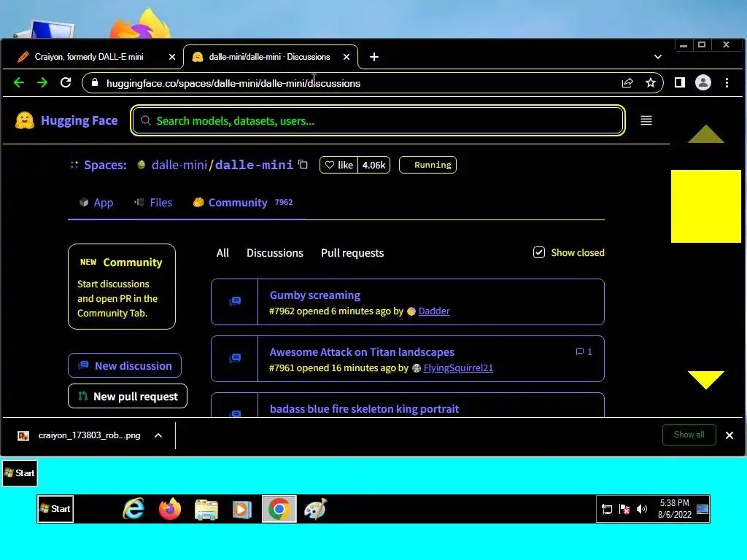Copy the space name with copy icon
Viewport: 747px width, 560px height.
click(303, 164)
